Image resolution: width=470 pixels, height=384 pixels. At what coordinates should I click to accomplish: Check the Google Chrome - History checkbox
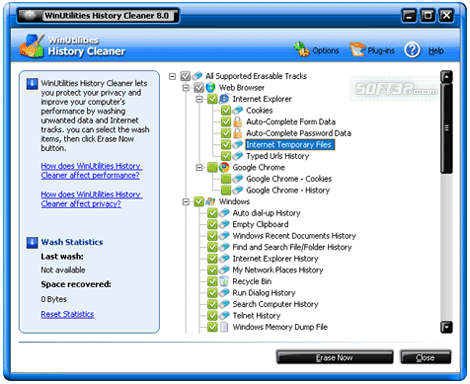click(226, 190)
